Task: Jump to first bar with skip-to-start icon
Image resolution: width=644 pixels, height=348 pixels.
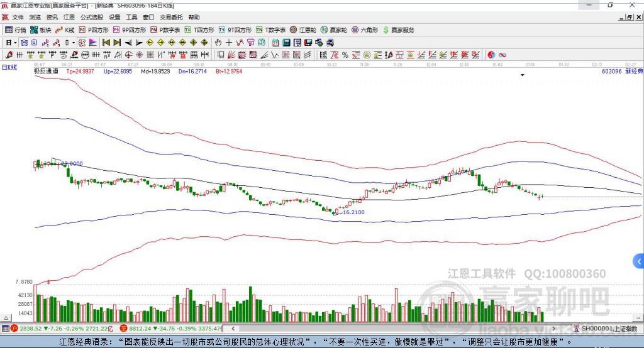Action: (106, 42)
